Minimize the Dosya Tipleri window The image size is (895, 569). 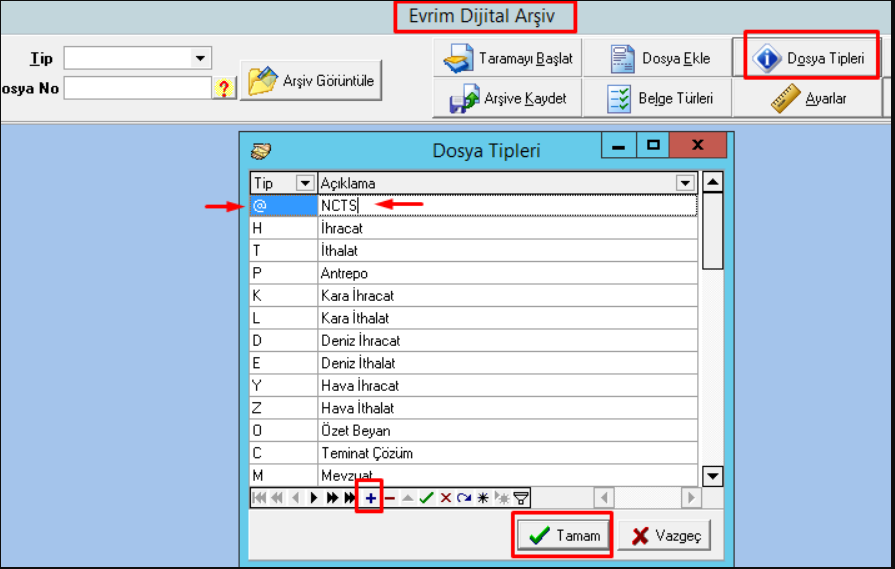(619, 146)
